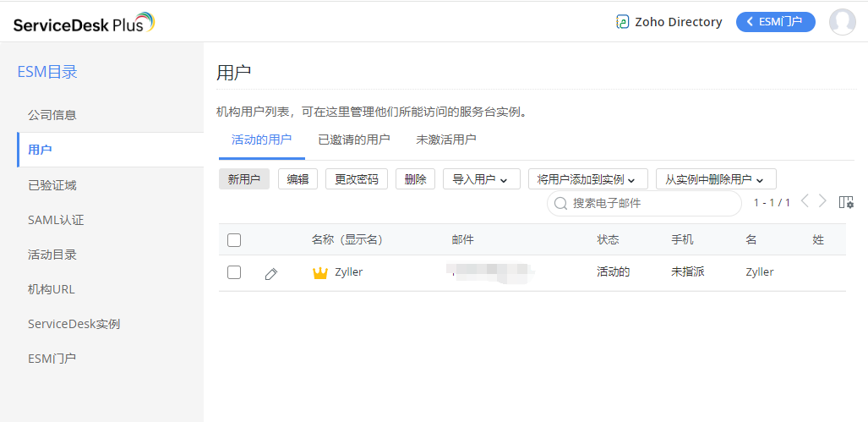Click the 新用户 button

(243, 179)
